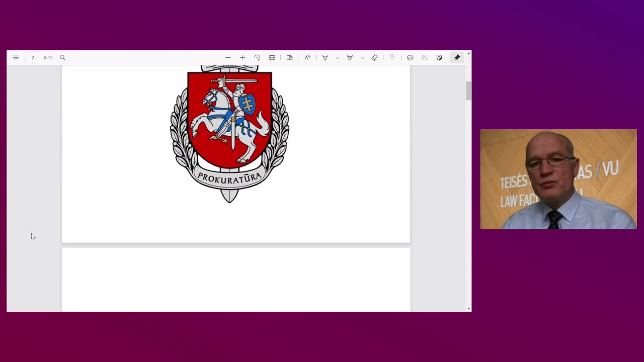The width and height of the screenshot is (644, 362).
Task: Select the Highlight tool
Action: (350, 58)
